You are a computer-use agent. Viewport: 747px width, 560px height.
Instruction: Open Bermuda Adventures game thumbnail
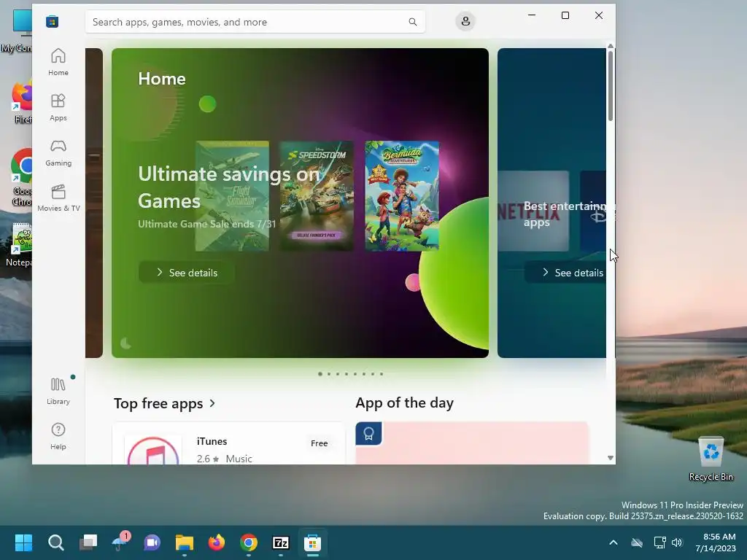(x=402, y=195)
